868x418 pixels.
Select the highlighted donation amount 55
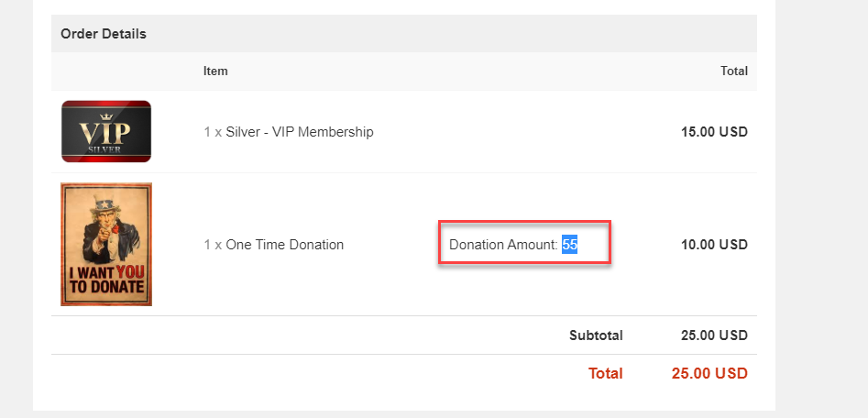569,244
